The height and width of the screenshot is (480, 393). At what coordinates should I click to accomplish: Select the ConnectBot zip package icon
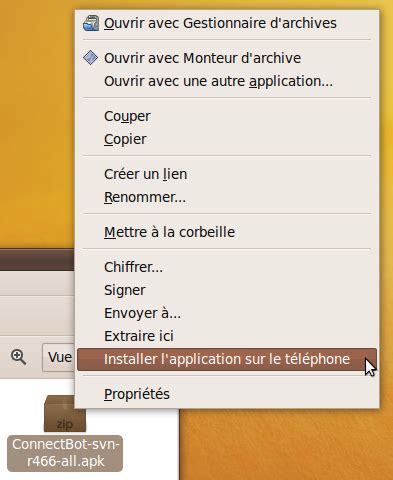point(65,414)
